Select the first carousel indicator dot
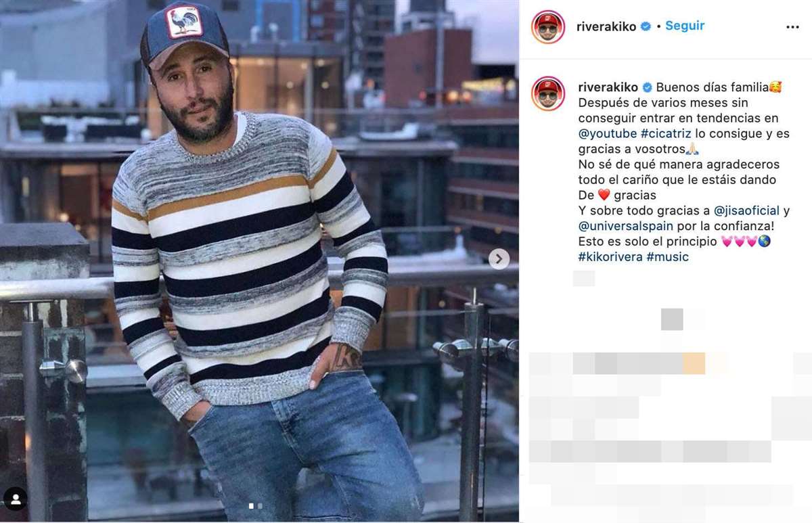Image resolution: width=812 pixels, height=523 pixels. coord(252,505)
